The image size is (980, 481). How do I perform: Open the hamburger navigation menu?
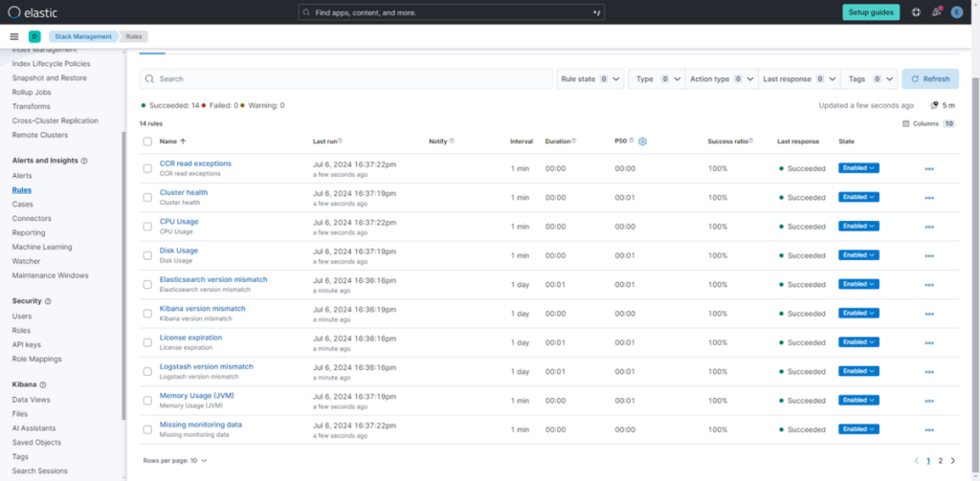point(14,36)
